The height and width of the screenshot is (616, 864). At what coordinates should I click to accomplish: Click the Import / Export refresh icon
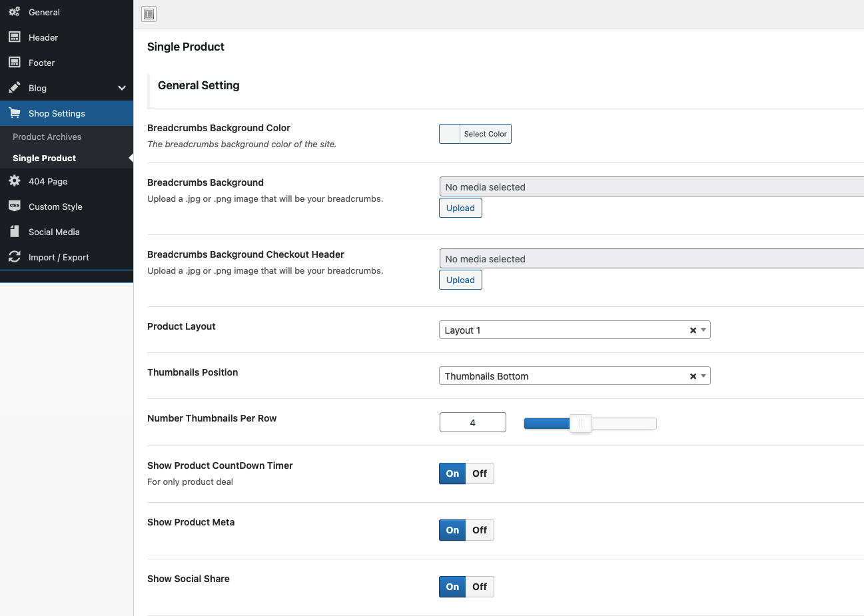coord(14,257)
